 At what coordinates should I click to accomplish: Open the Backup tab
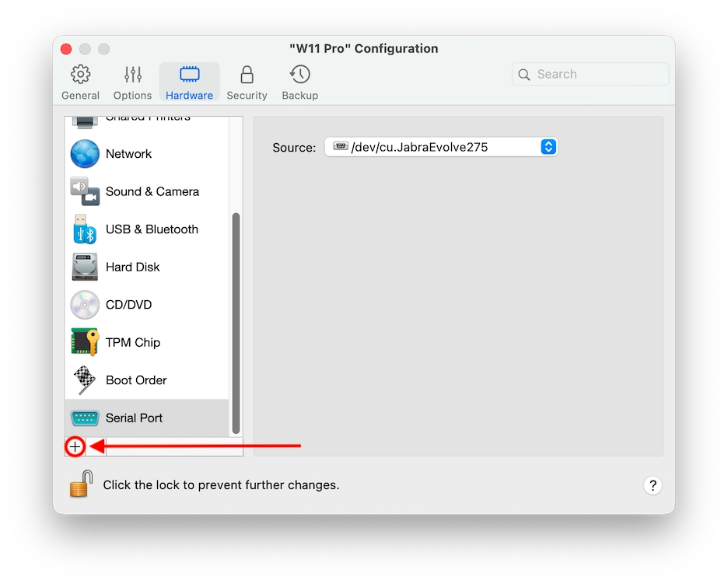299,83
